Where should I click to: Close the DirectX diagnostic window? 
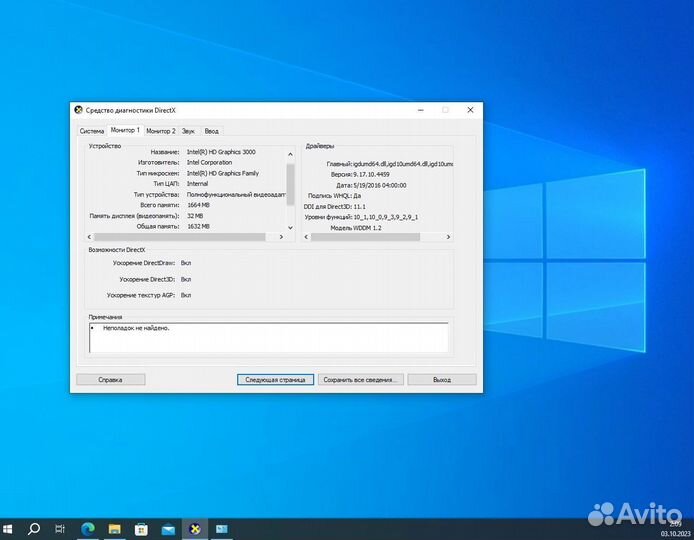[470, 110]
